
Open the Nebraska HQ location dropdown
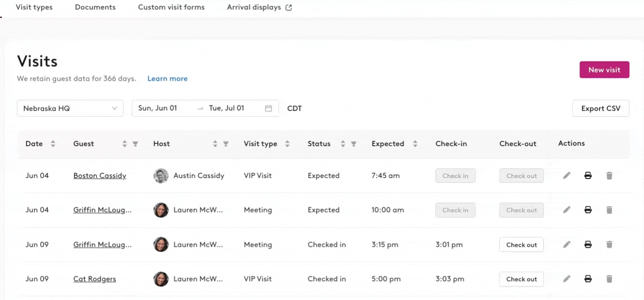[x=70, y=108]
